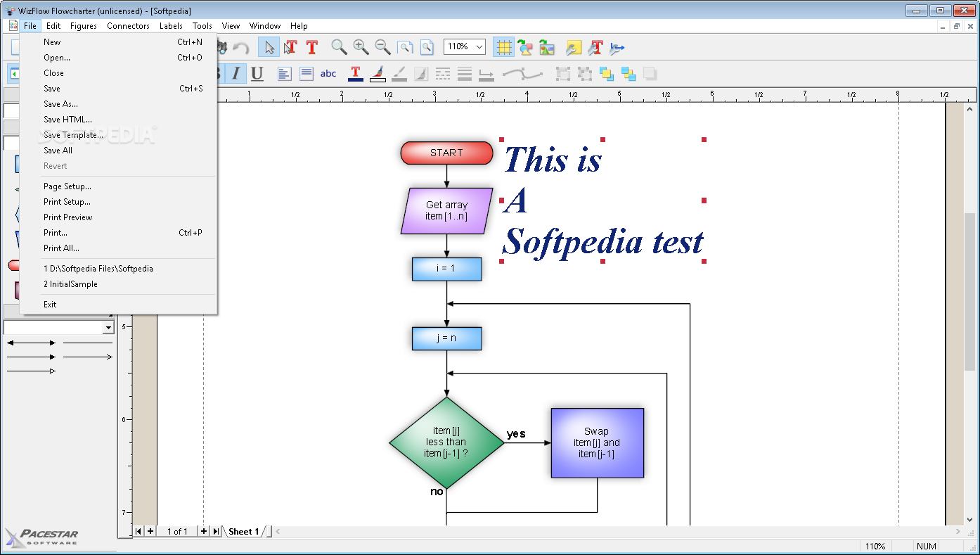The width and height of the screenshot is (980, 555).
Task: Click the START terminator shape
Action: [x=446, y=153]
